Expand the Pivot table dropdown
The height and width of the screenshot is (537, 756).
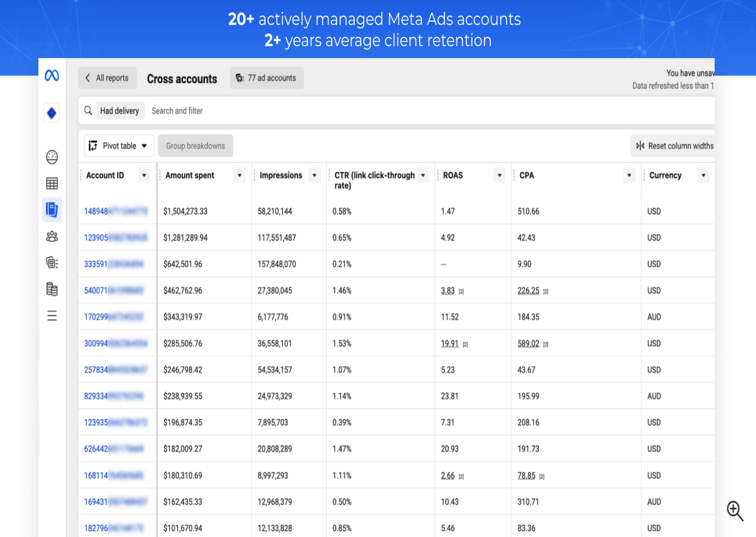click(x=119, y=146)
